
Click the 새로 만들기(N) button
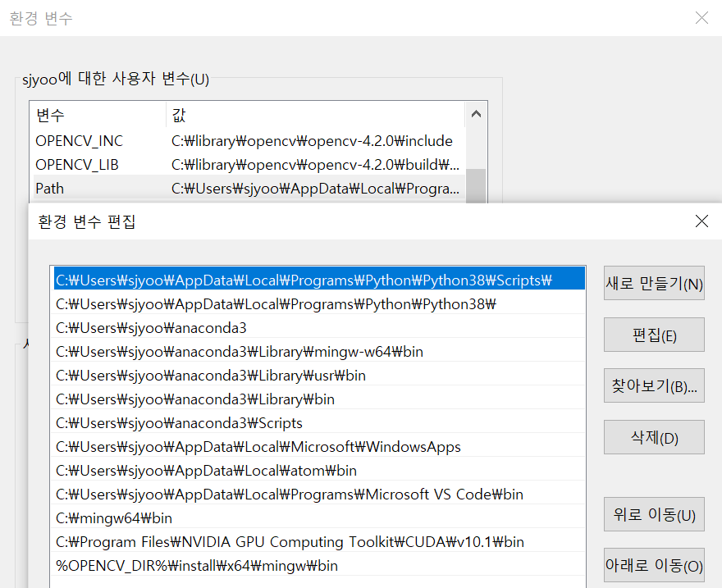tap(654, 283)
